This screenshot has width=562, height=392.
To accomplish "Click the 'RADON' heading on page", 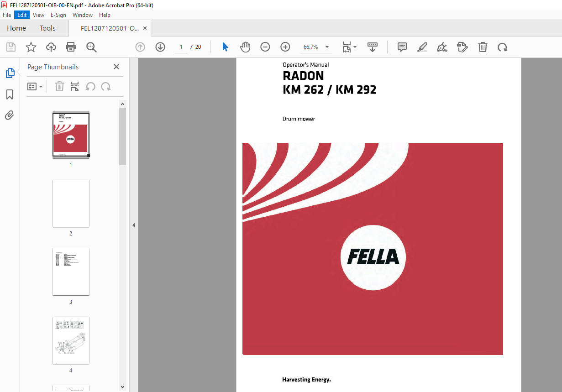I will tap(303, 76).
